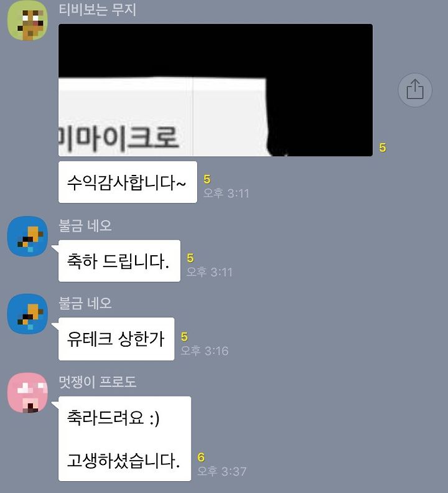The width and height of the screenshot is (448, 493).
Task: Click unread count 6 near 고생하셨습니다
Action: click(201, 457)
